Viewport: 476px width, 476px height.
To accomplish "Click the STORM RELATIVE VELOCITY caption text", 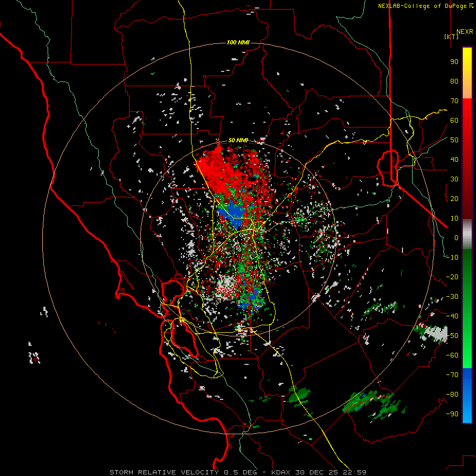I will click(x=164, y=472).
